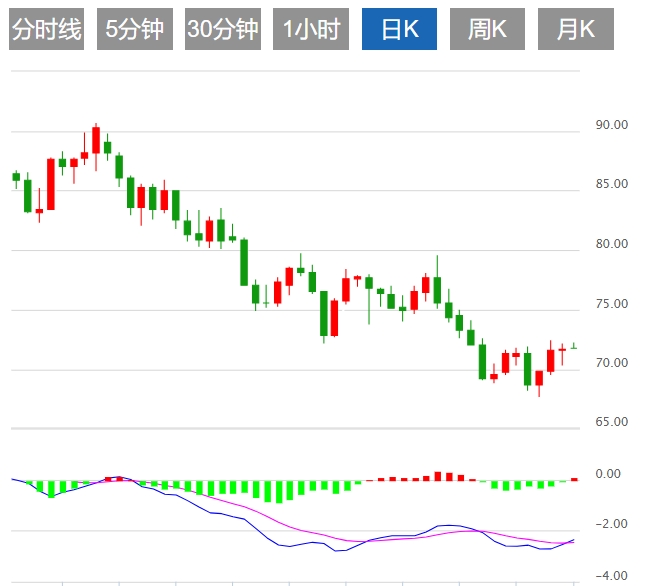
Task: Click the MACD -4.00 axis label
Action: click(607, 575)
